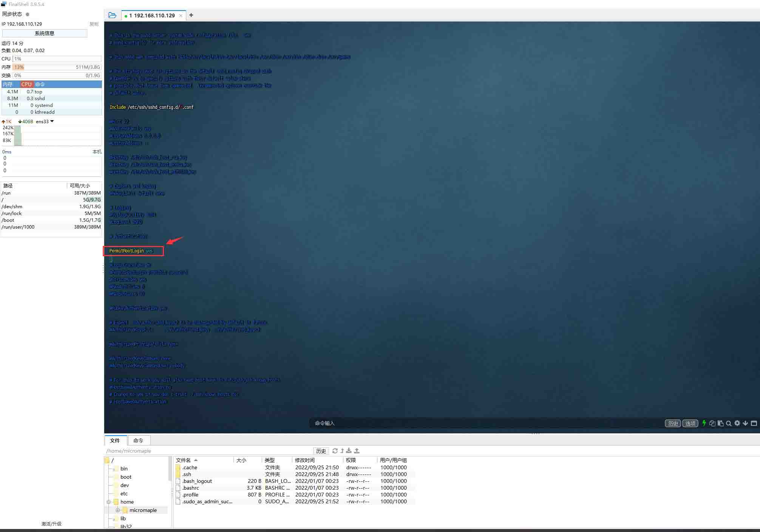Screen dimensions: 760x532
Task: Open terminal 历史 command history button
Action: pyautogui.click(x=673, y=423)
